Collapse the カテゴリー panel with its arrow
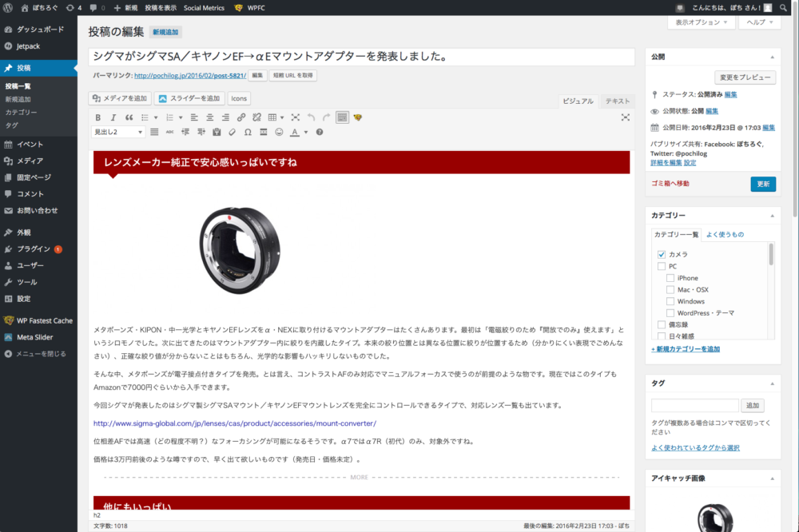The image size is (799, 532). click(x=770, y=216)
